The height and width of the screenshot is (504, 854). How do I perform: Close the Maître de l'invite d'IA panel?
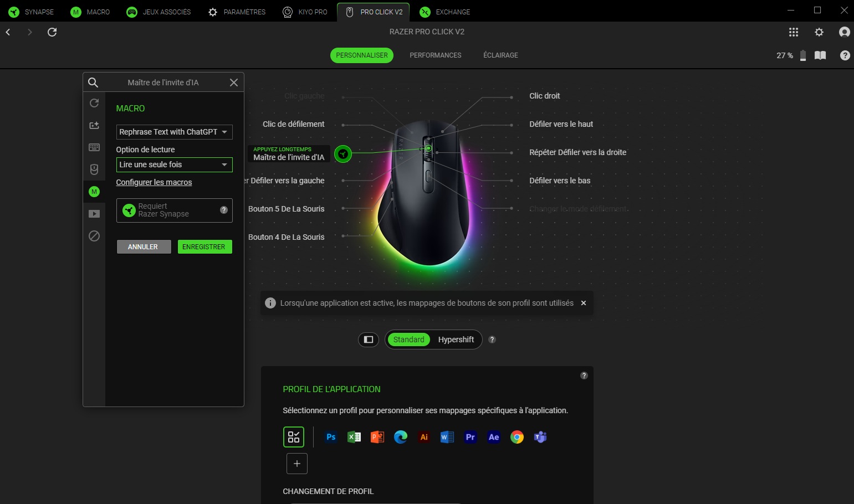tap(234, 83)
